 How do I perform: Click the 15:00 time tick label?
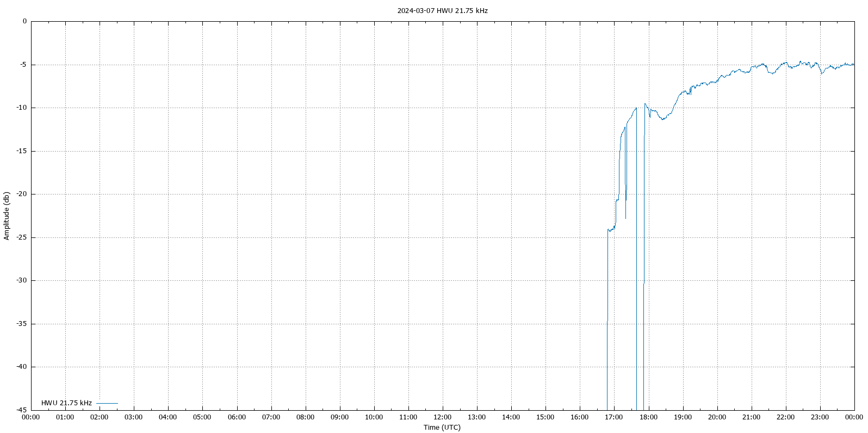545,417
